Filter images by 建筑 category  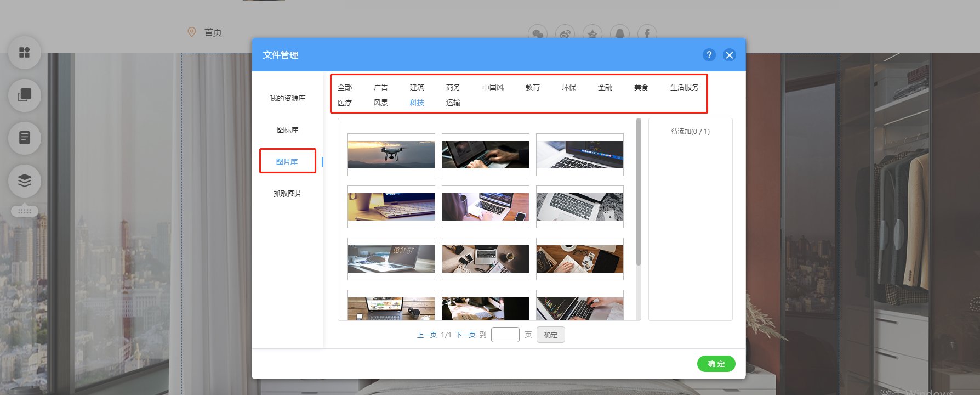pos(417,87)
